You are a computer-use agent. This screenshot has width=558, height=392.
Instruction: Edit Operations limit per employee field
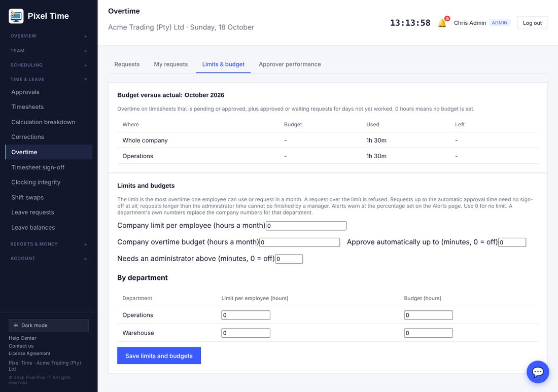[x=246, y=315]
